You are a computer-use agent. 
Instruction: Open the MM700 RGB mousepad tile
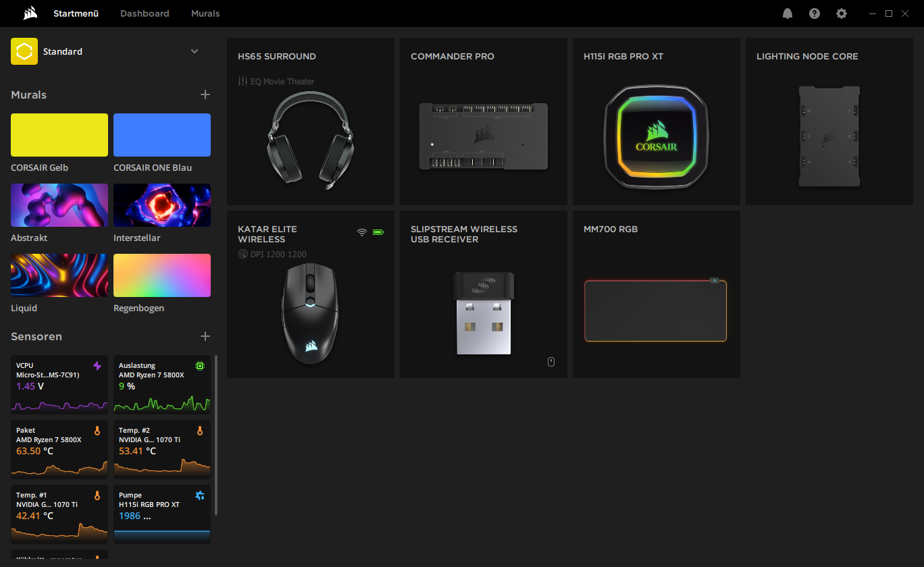click(x=657, y=294)
